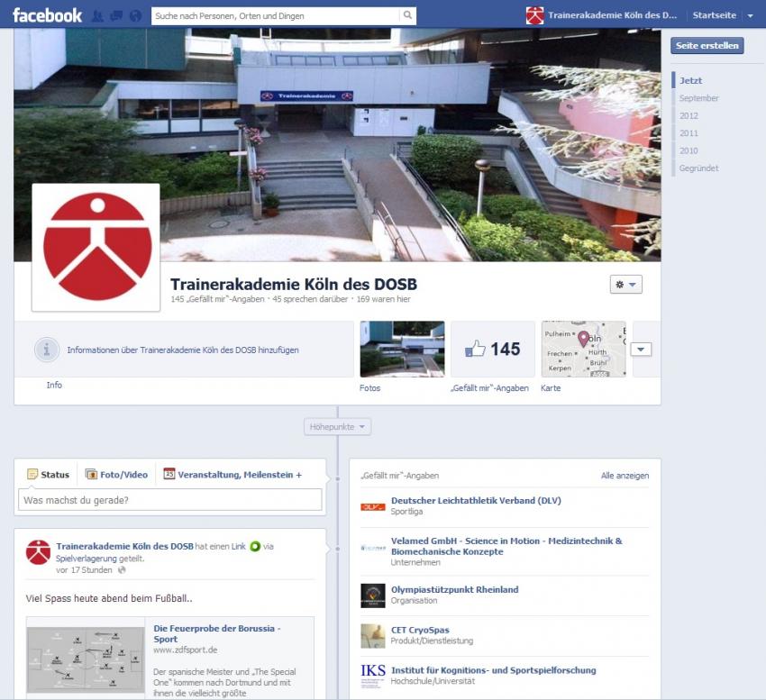Click the Seite erstellen button
Image resolution: width=766 pixels, height=700 pixels.
click(707, 45)
